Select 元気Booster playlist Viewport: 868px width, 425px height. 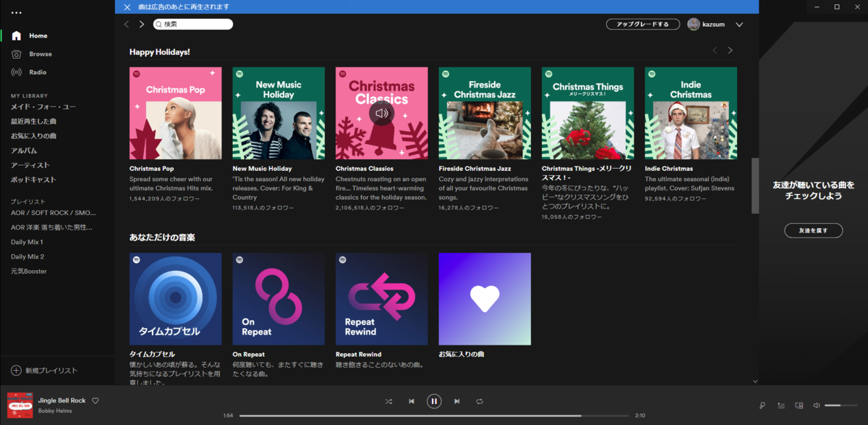pyautogui.click(x=29, y=271)
